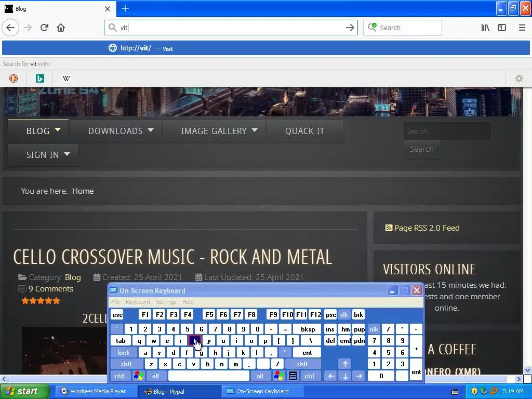Open the Keyboard menu in On-Screen Keyboard
Image resolution: width=532 pixels, height=399 pixels.
[x=137, y=302]
